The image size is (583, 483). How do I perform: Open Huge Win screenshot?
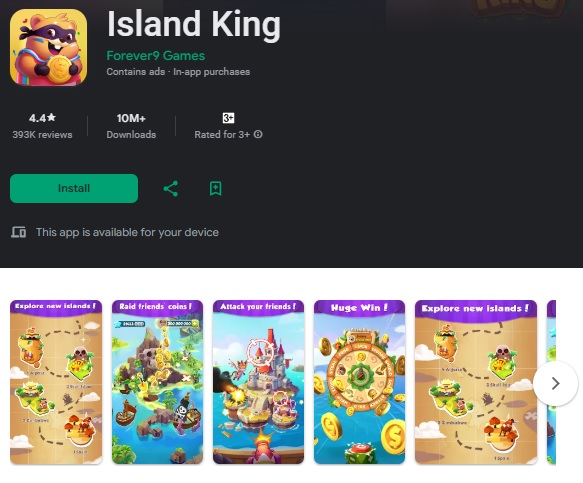360,382
